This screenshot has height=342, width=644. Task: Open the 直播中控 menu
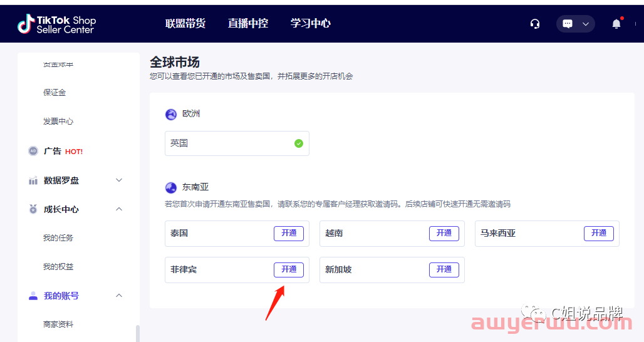coord(248,23)
